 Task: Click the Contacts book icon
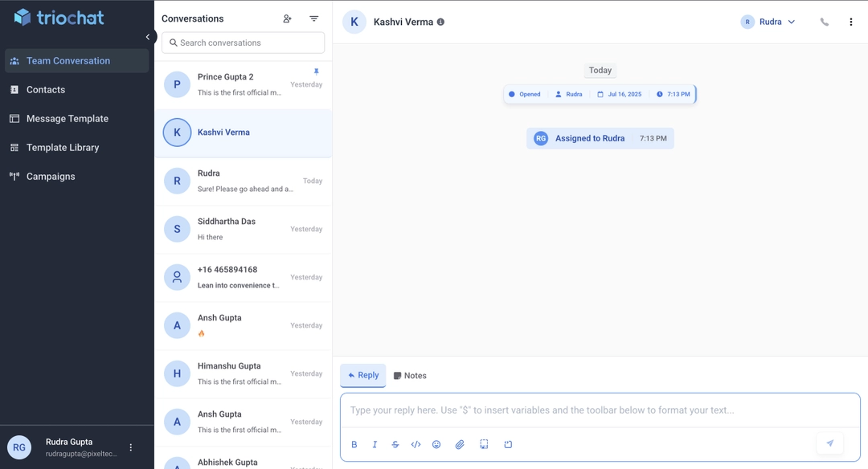click(14, 90)
